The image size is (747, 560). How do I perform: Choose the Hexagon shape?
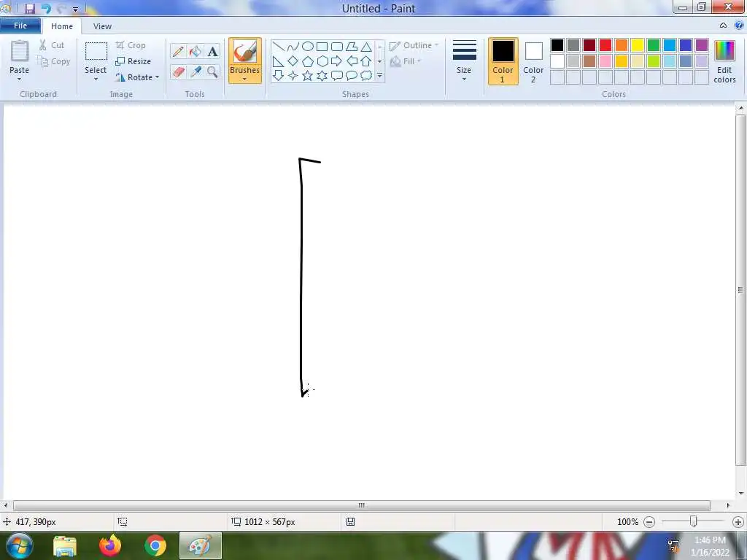(x=322, y=61)
